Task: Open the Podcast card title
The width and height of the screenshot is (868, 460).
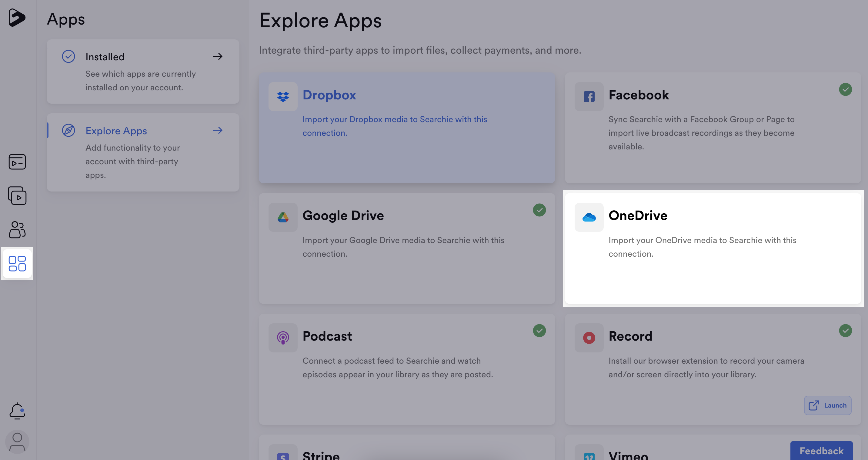Action: tap(327, 336)
